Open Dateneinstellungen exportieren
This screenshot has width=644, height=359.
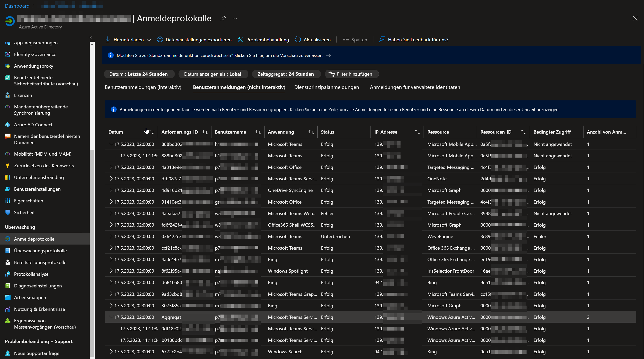coord(194,39)
